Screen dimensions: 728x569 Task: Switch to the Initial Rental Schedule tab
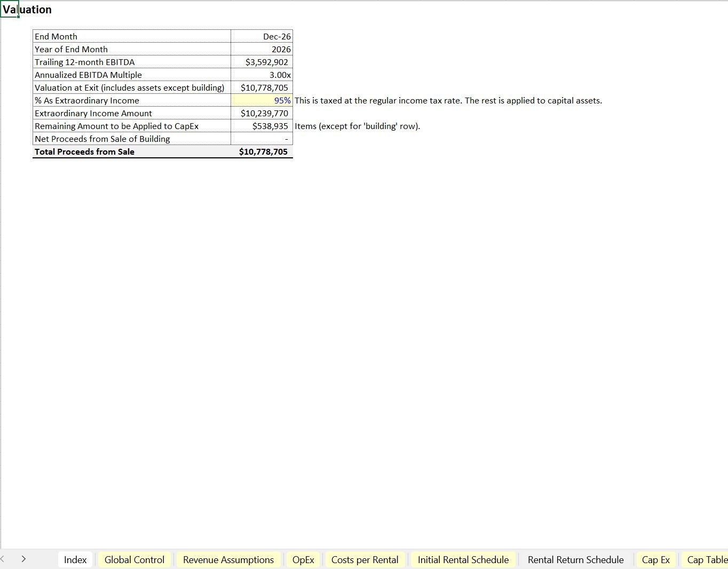point(463,559)
